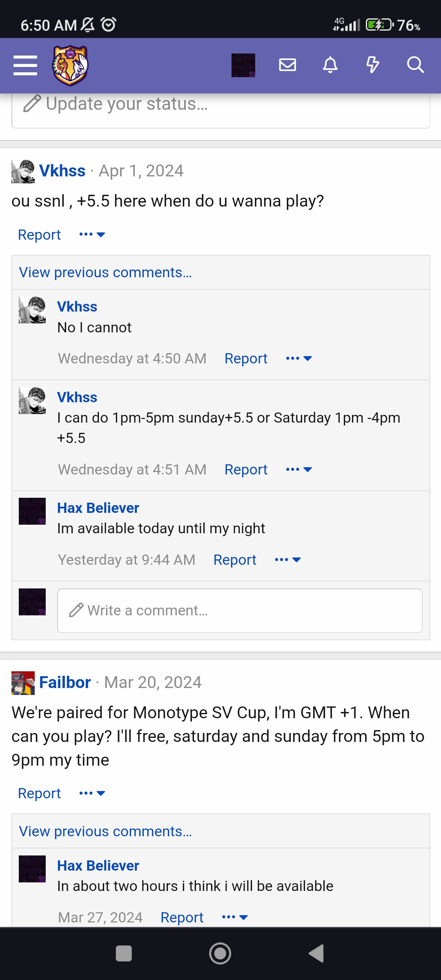Expand more options on 'No I cannot' comment
Screen dimensions: 441x980
click(x=299, y=358)
